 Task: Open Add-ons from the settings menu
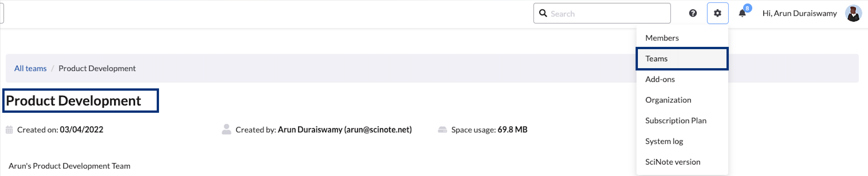(660, 79)
